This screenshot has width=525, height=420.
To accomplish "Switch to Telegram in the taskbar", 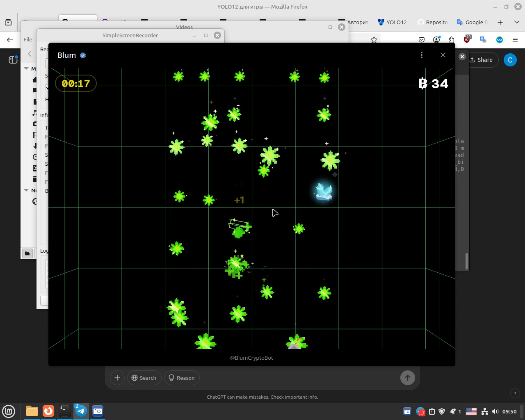I will coord(81,411).
